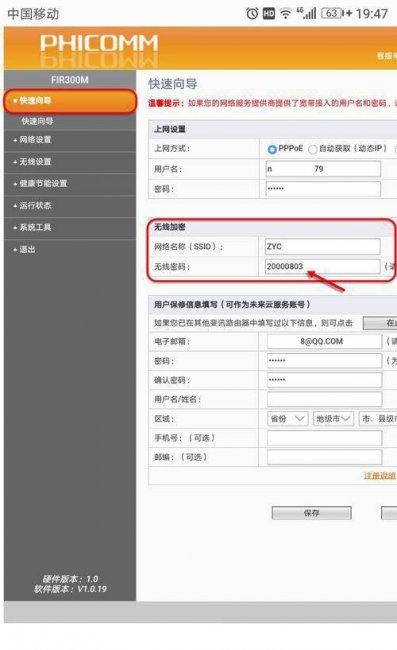397x650 pixels.
Task: Click the 邮编 (可选) input field
Action: (324, 457)
